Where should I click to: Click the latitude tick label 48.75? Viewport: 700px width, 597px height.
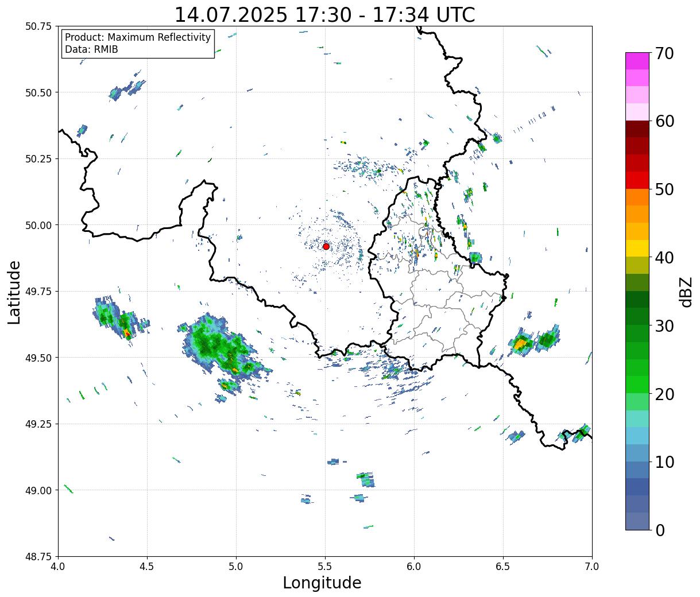(39, 557)
